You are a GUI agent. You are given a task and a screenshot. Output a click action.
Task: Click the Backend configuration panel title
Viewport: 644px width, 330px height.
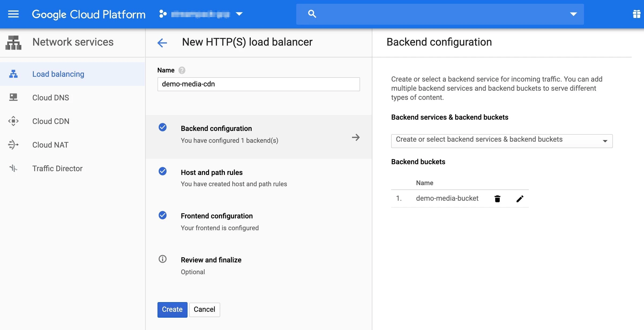439,42
